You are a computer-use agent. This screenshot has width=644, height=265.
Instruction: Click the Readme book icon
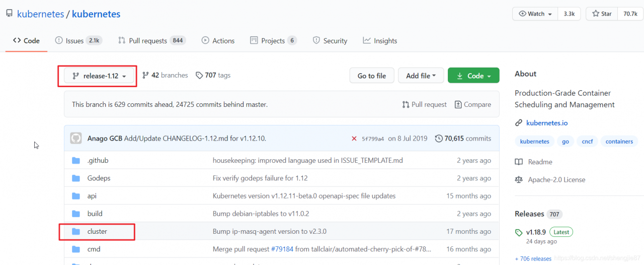(x=519, y=162)
